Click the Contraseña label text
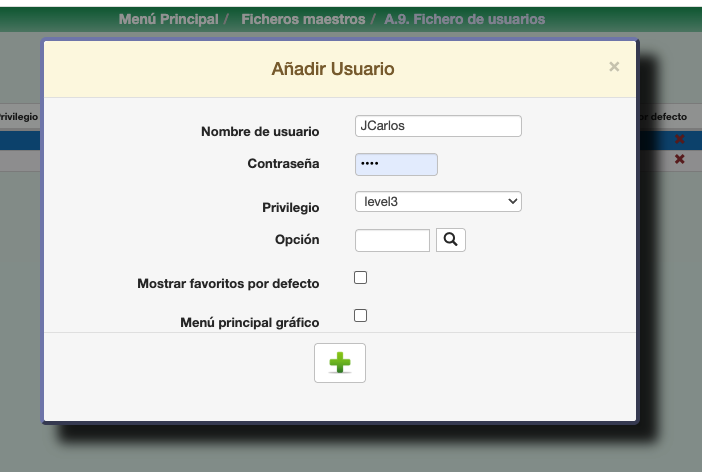 283,164
